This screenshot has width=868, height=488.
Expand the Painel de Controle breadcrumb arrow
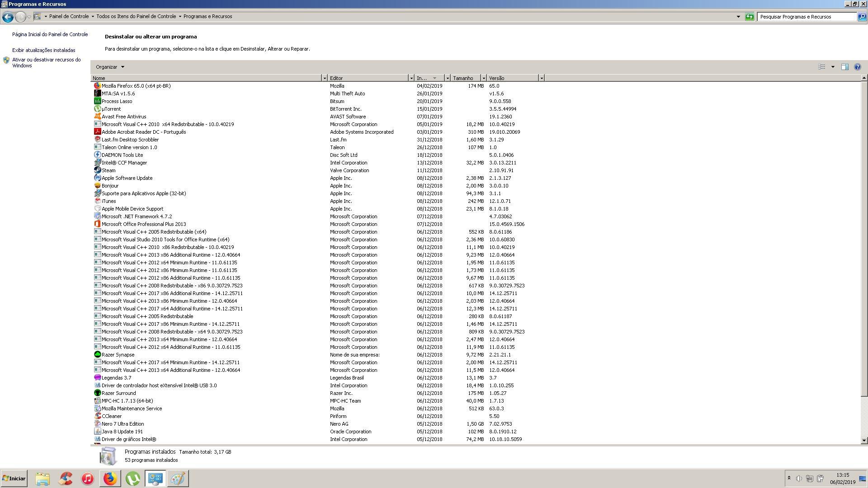[93, 17]
